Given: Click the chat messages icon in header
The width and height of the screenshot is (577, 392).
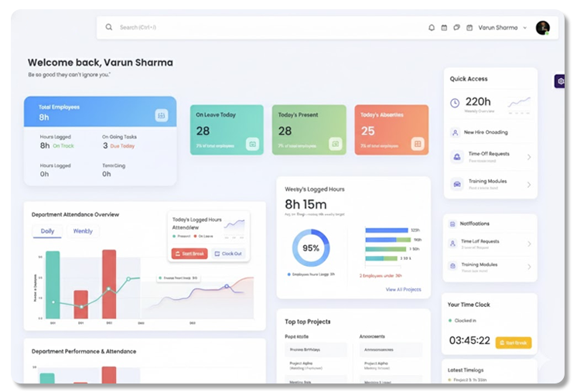Looking at the screenshot, I should 456,28.
